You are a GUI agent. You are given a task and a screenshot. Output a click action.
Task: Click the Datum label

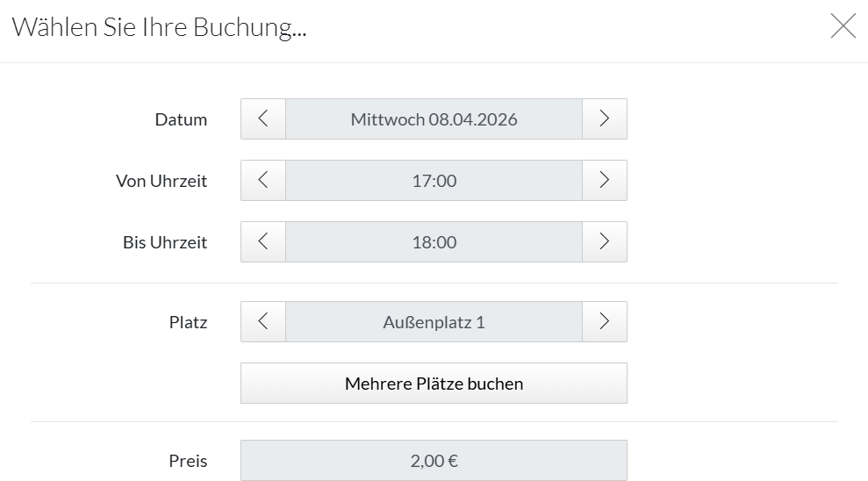[x=181, y=119]
